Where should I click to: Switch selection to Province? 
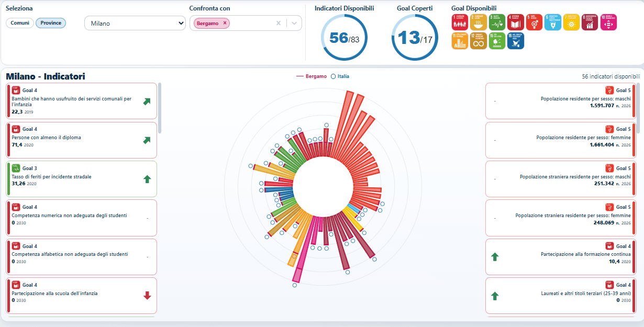pyautogui.click(x=51, y=23)
